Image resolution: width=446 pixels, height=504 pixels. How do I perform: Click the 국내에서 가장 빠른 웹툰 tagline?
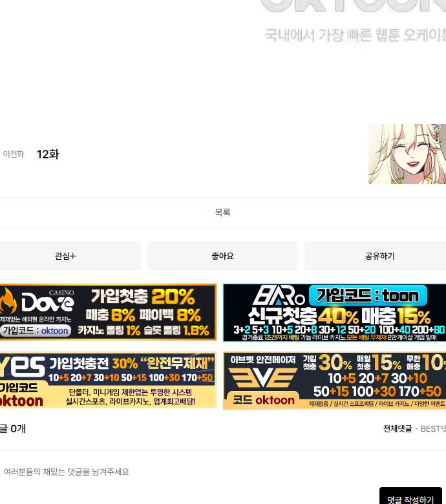pyautogui.click(x=356, y=35)
